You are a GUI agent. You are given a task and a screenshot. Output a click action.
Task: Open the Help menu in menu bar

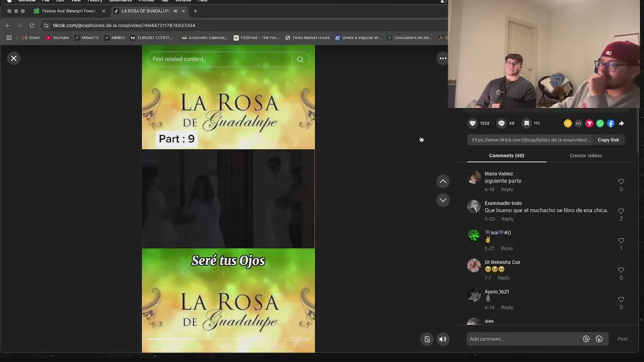coord(203,1)
